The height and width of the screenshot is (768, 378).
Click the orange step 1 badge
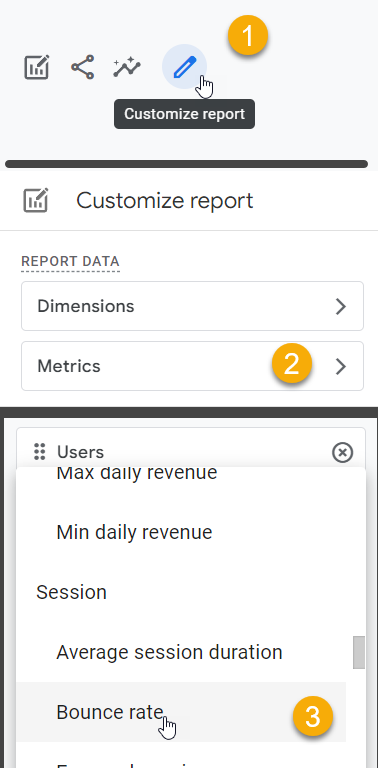pos(248,36)
